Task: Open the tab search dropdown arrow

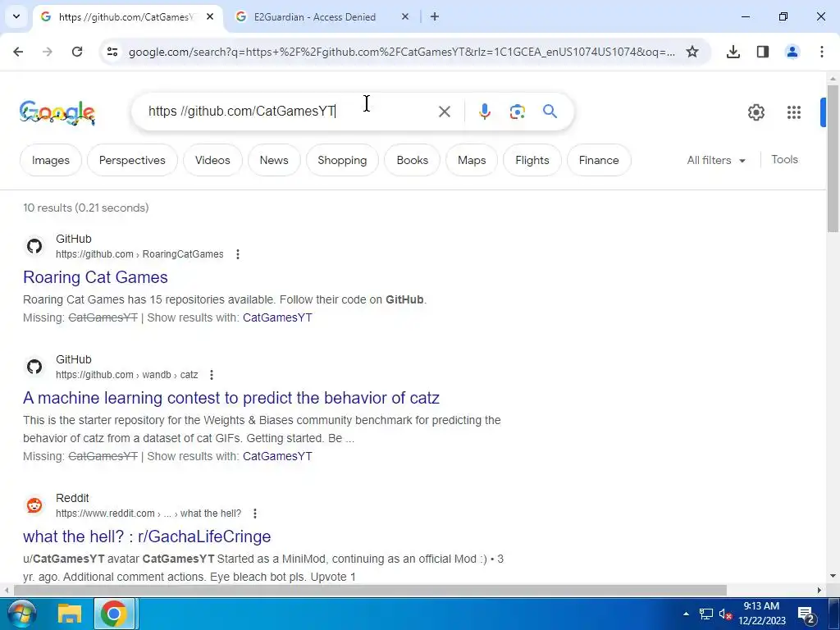Action: (16, 16)
